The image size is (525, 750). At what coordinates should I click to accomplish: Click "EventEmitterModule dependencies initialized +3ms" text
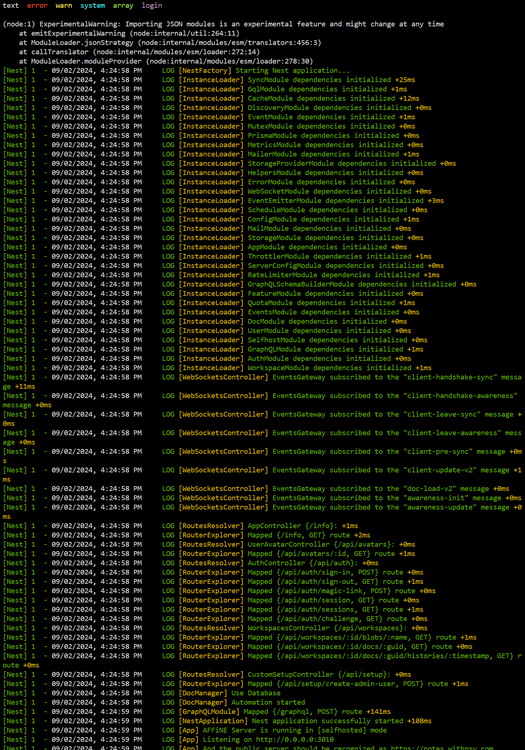tap(345, 200)
